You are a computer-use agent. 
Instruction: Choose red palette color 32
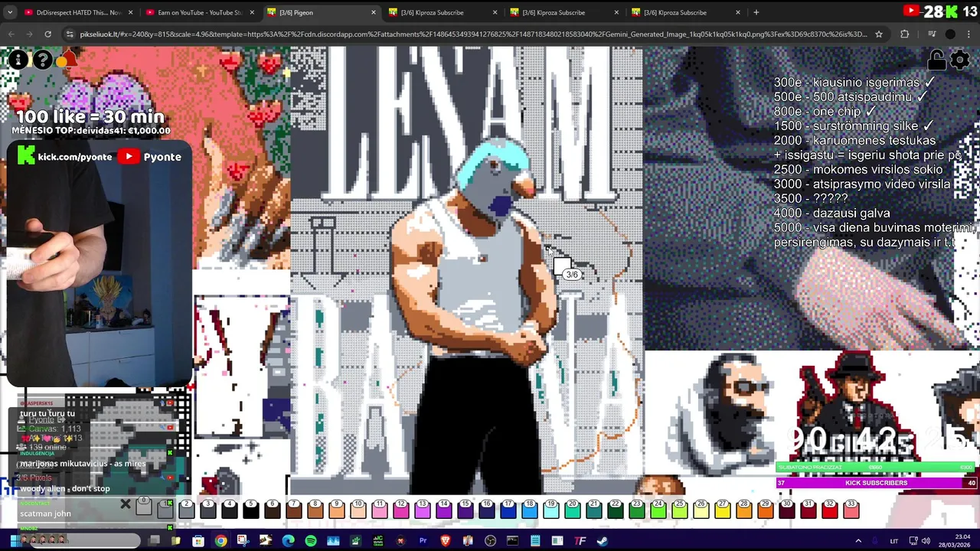[830, 508]
